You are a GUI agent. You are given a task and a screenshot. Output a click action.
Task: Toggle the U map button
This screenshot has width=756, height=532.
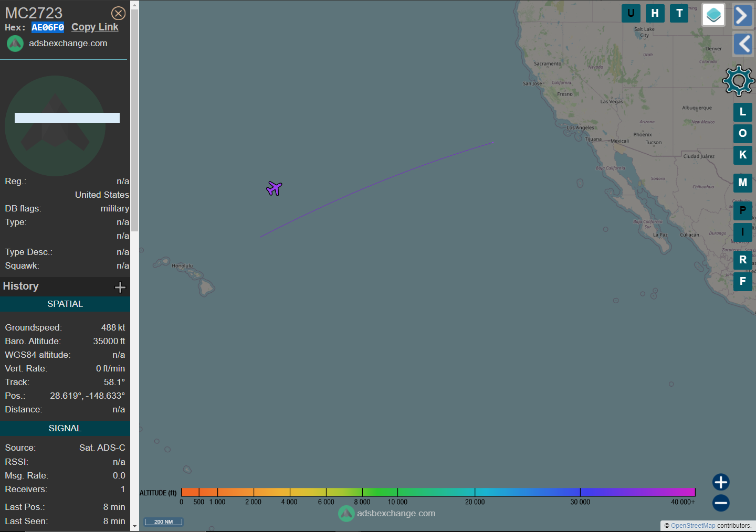631,13
